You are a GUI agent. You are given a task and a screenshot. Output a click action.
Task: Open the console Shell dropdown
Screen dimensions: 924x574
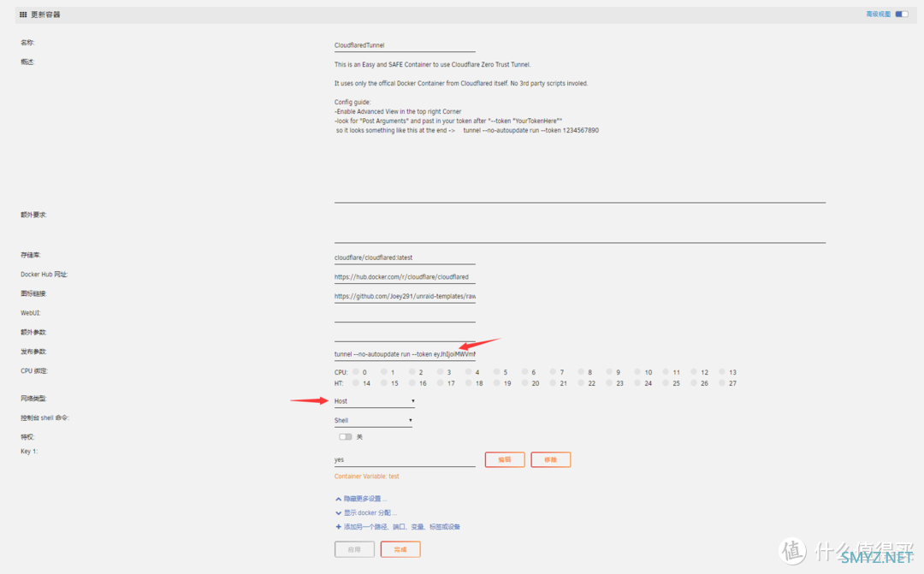(x=373, y=421)
